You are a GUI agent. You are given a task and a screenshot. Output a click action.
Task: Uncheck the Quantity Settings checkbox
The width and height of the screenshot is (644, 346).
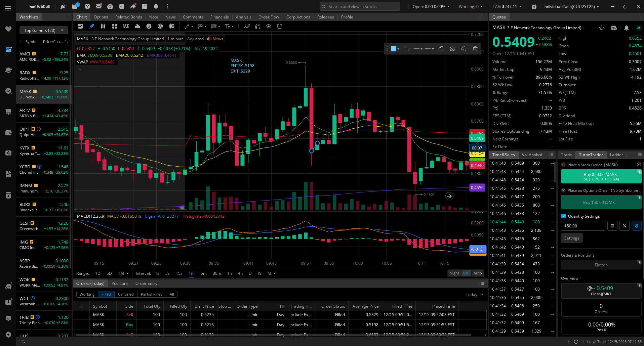564,216
